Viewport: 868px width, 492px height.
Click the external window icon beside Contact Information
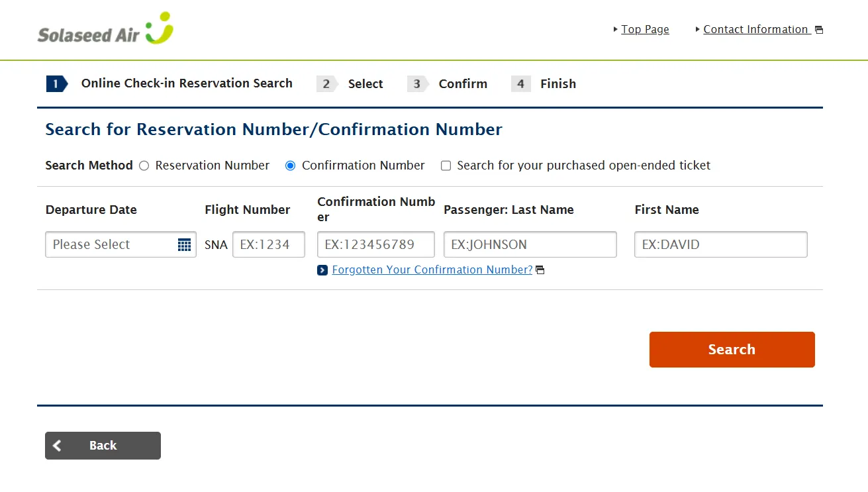[819, 30]
